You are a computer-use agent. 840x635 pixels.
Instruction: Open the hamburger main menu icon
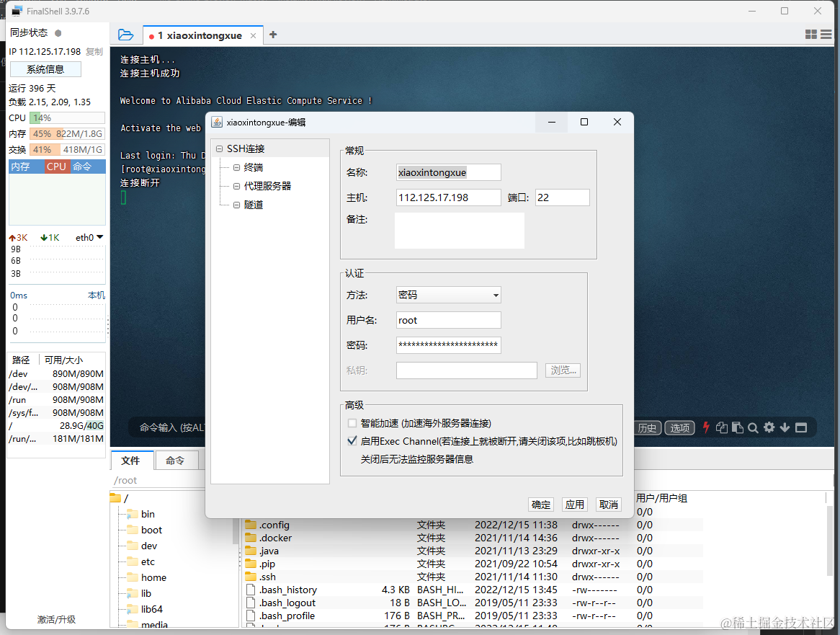[x=826, y=35]
